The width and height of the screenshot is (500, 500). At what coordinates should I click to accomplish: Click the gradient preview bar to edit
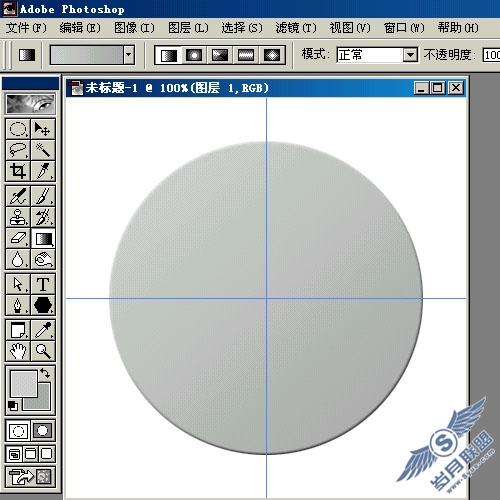coord(87,55)
